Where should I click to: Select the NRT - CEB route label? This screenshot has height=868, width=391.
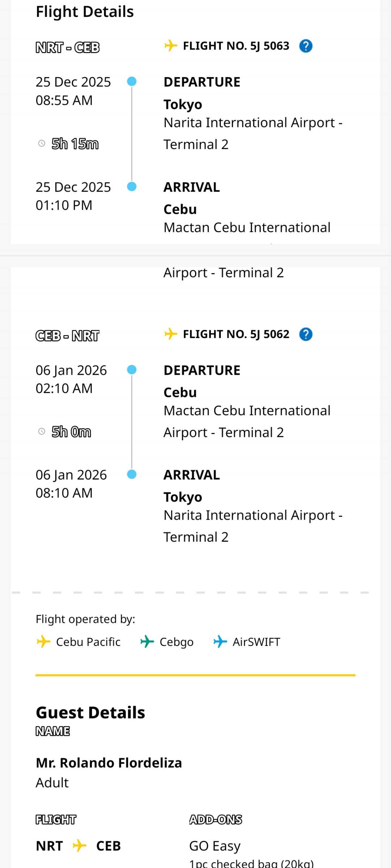(68, 47)
